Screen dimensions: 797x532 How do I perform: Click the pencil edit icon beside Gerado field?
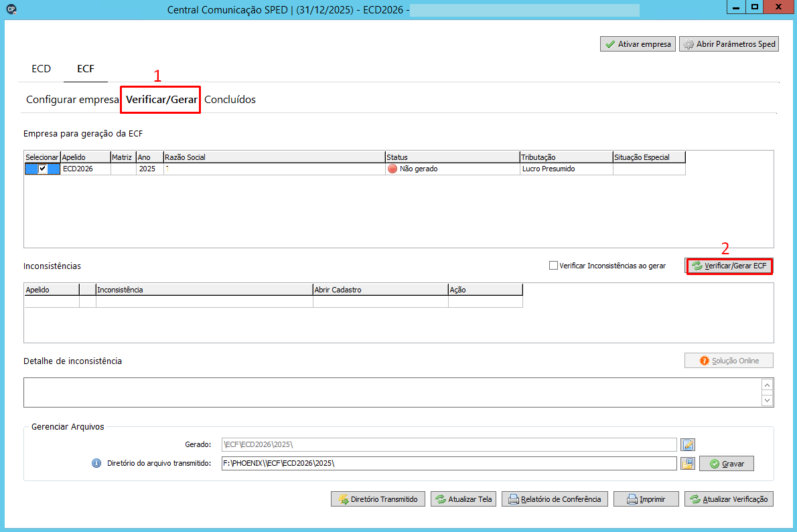688,445
